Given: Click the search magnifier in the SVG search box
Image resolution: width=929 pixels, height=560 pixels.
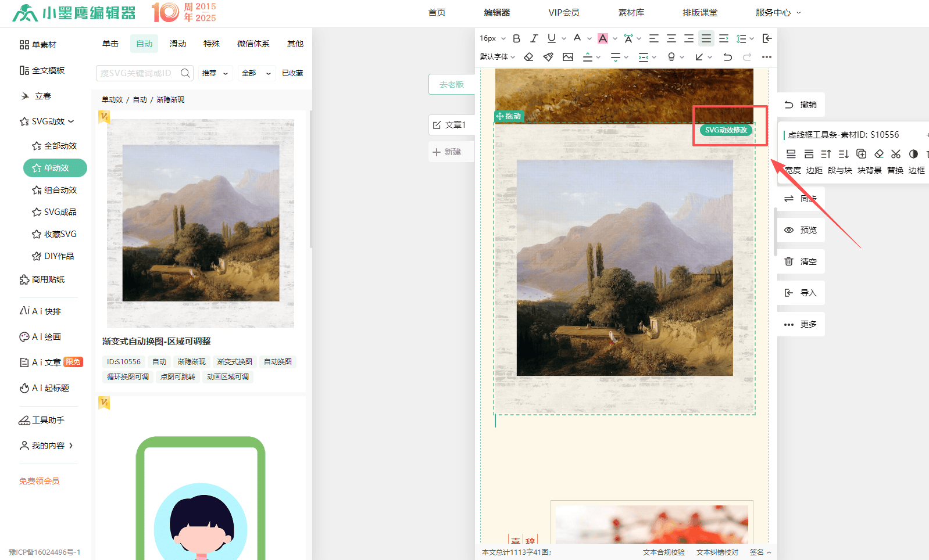Looking at the screenshot, I should [x=185, y=73].
